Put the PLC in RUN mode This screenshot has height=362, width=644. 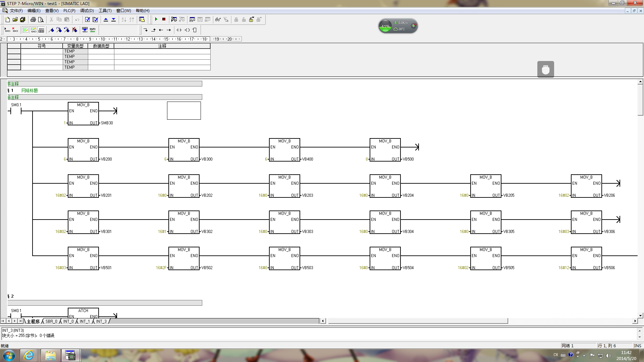(156, 19)
